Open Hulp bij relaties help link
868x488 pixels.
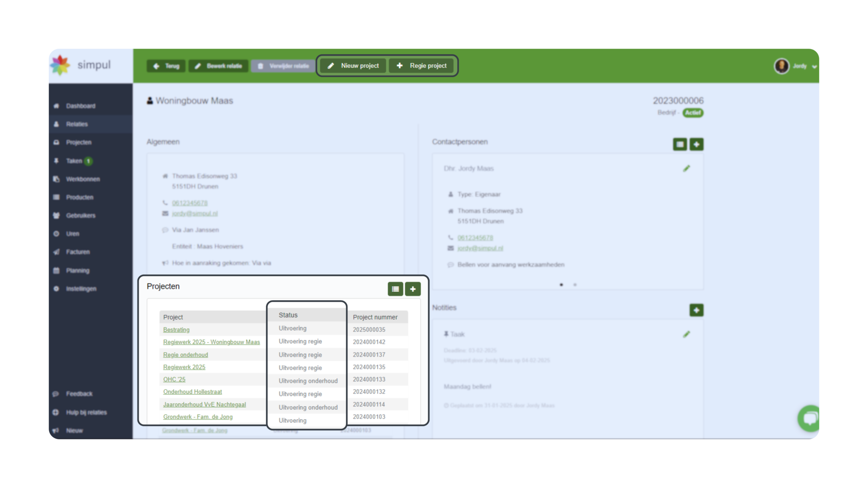pyautogui.click(x=86, y=413)
